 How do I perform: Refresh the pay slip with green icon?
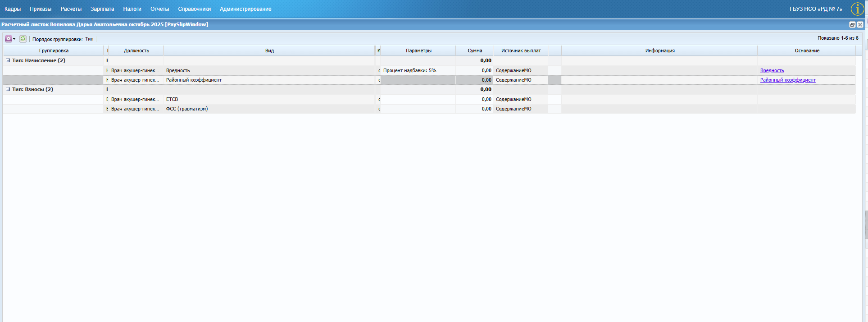click(x=23, y=39)
